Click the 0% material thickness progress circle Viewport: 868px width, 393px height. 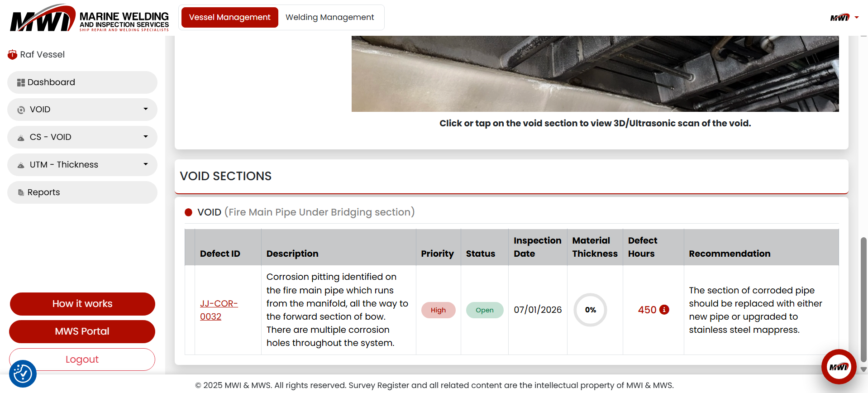coord(591,310)
